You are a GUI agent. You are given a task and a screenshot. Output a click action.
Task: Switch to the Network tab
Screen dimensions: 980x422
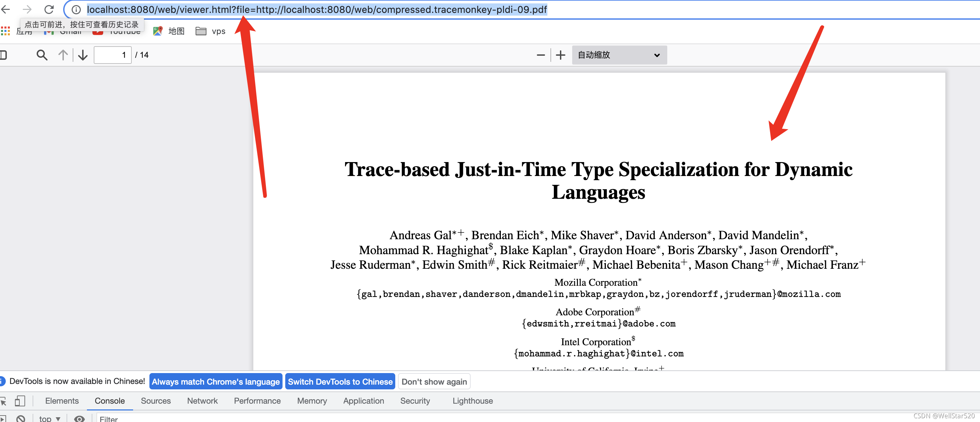[202, 401]
